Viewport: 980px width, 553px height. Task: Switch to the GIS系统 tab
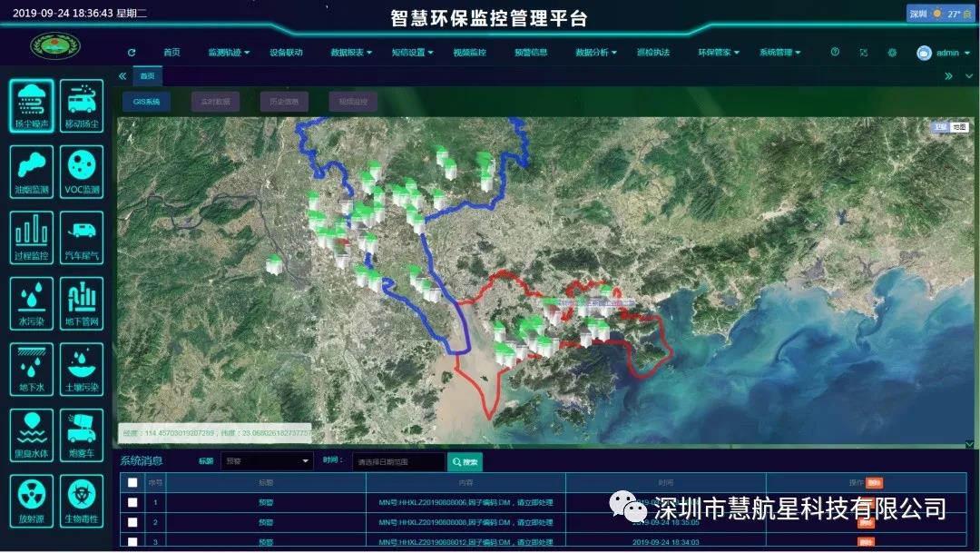pyautogui.click(x=146, y=102)
